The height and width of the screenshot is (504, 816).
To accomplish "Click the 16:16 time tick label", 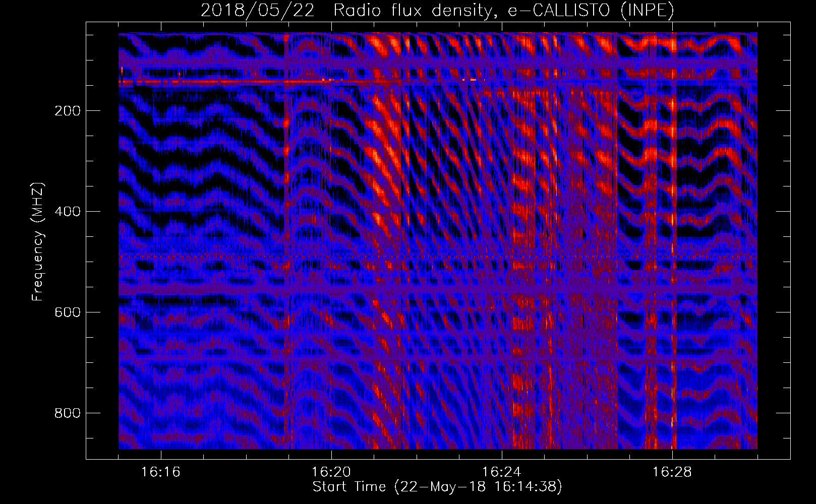I will coord(161,472).
